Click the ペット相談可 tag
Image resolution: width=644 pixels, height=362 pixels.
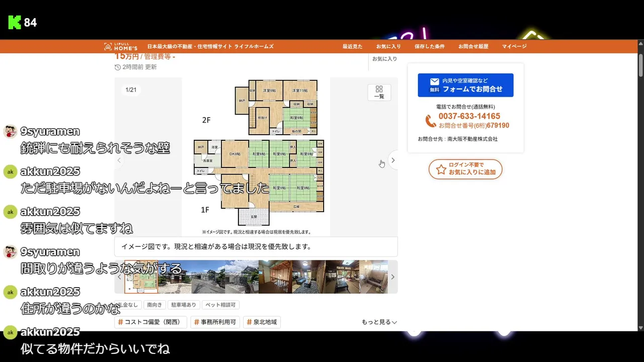click(220, 305)
